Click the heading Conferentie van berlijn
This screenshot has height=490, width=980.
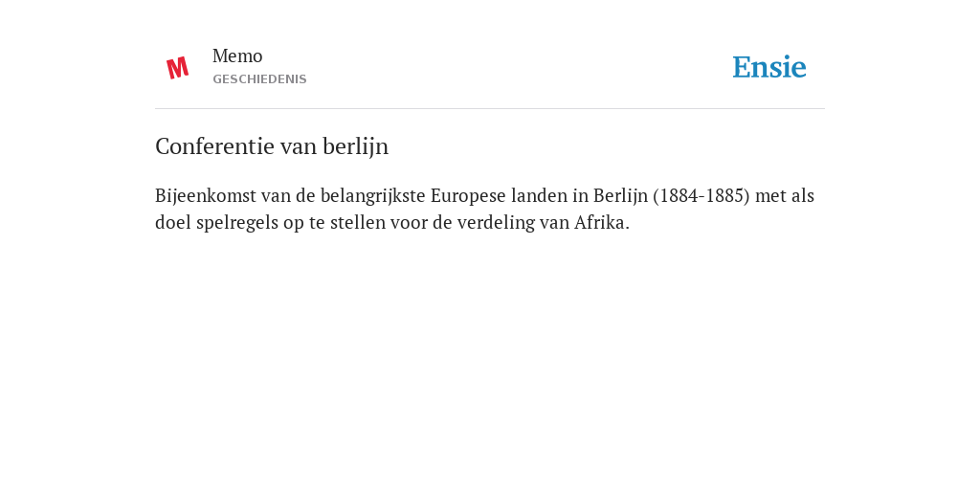[272, 146]
